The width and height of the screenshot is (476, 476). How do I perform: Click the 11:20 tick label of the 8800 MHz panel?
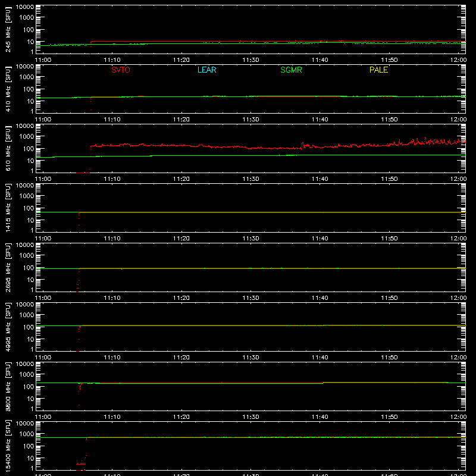[181, 417]
